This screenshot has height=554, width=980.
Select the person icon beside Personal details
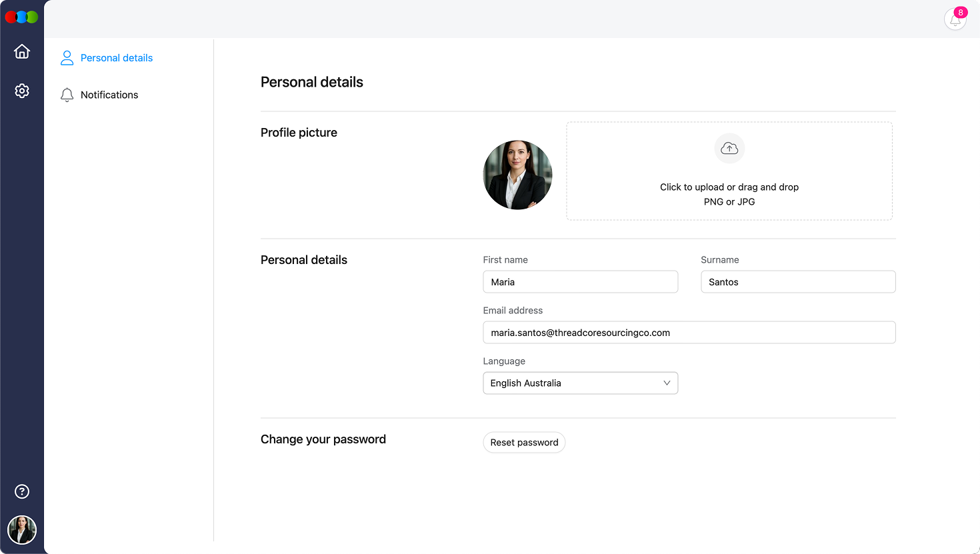click(x=67, y=58)
